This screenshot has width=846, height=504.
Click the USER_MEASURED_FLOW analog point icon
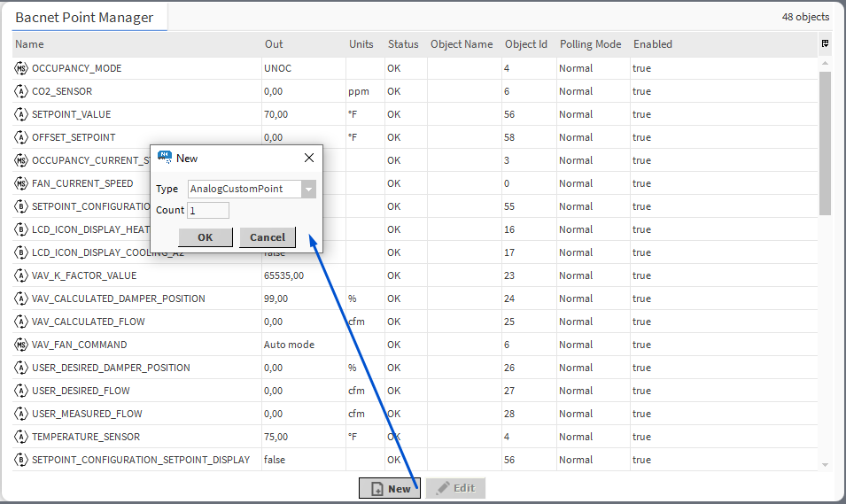click(x=21, y=414)
